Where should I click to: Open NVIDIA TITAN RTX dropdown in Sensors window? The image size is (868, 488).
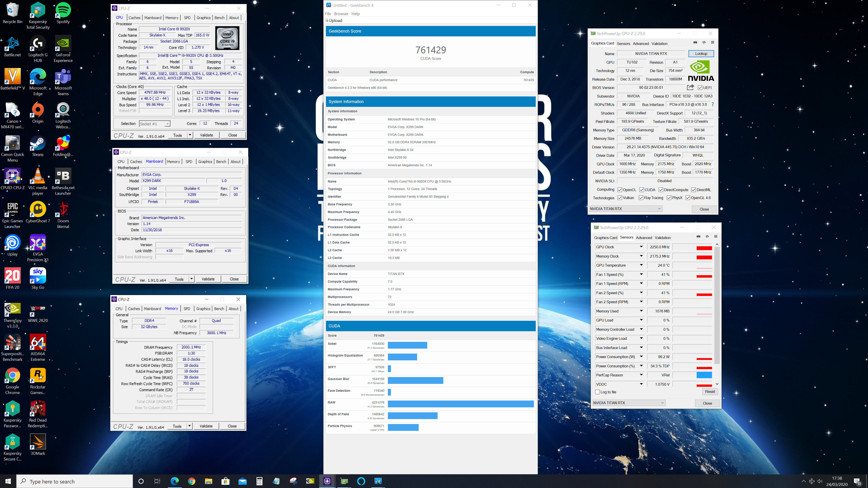click(x=629, y=403)
